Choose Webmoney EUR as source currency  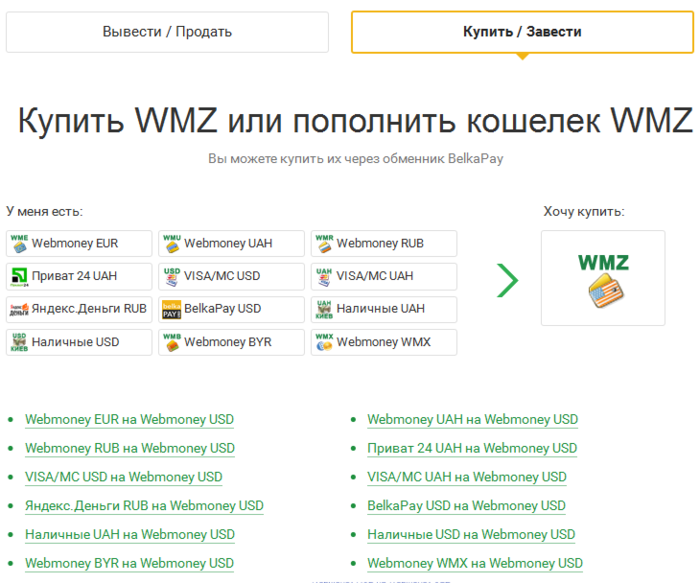click(x=79, y=243)
